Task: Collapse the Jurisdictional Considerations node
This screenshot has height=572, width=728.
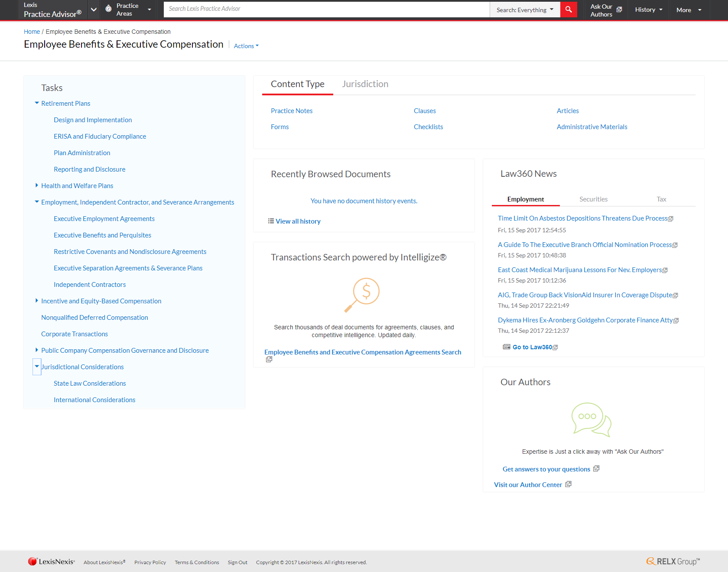Action: click(x=37, y=367)
